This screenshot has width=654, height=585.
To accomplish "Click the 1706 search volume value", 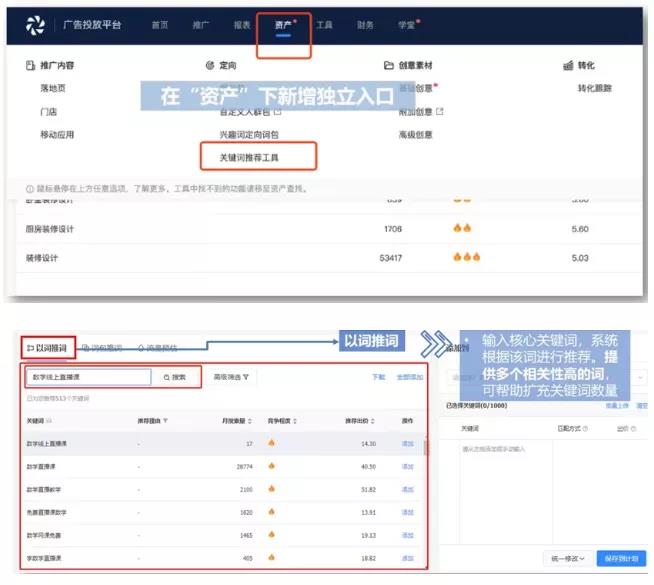I will 393,229.
